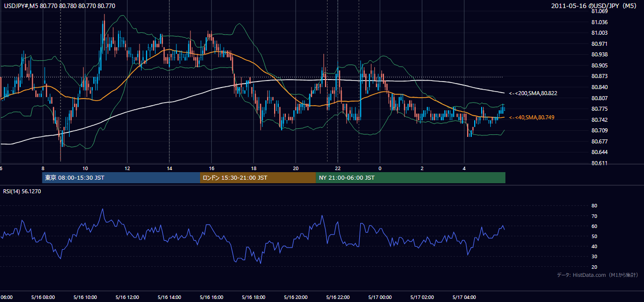Click price axis value 80.709

(600, 130)
